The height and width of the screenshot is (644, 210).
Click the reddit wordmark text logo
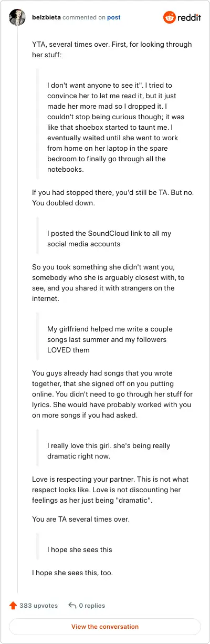pos(190,17)
